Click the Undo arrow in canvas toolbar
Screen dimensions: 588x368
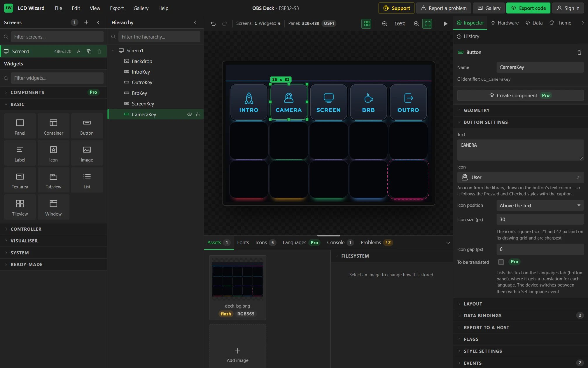[213, 24]
